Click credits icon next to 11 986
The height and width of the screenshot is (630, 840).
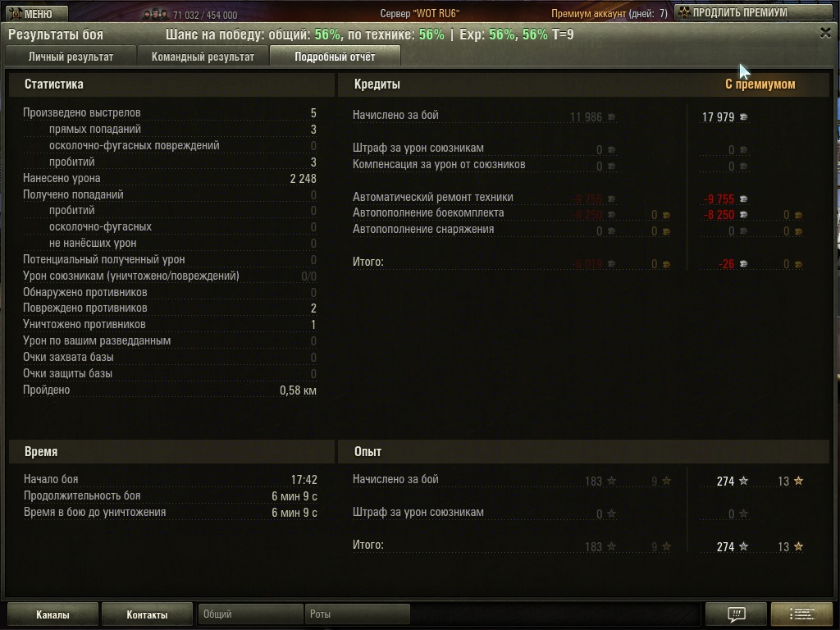[x=611, y=116]
